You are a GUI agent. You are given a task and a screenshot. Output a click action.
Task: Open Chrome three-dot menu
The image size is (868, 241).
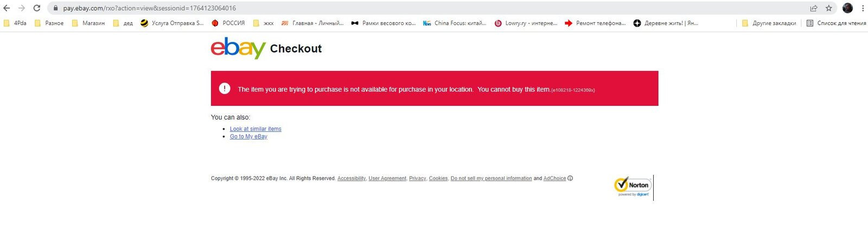click(x=863, y=8)
